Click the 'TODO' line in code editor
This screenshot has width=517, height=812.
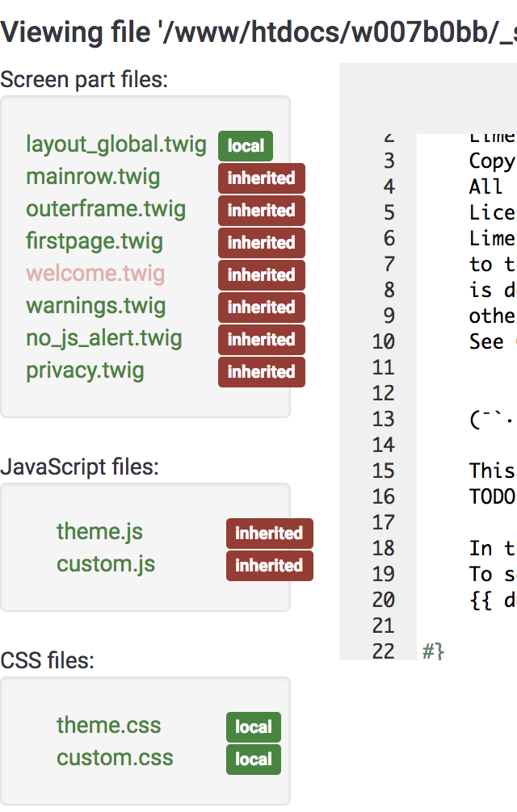tap(492, 496)
